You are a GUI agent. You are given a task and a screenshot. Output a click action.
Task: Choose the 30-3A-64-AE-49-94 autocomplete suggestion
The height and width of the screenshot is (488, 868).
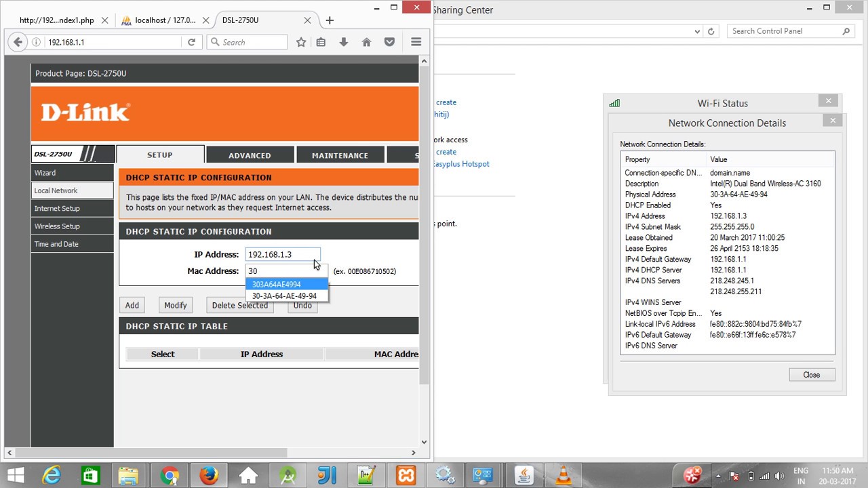(287, 296)
